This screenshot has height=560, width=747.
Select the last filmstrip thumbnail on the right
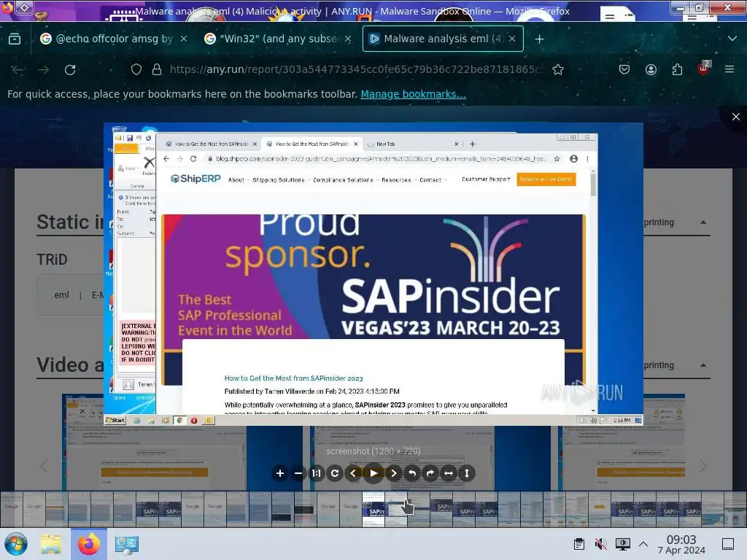point(735,509)
